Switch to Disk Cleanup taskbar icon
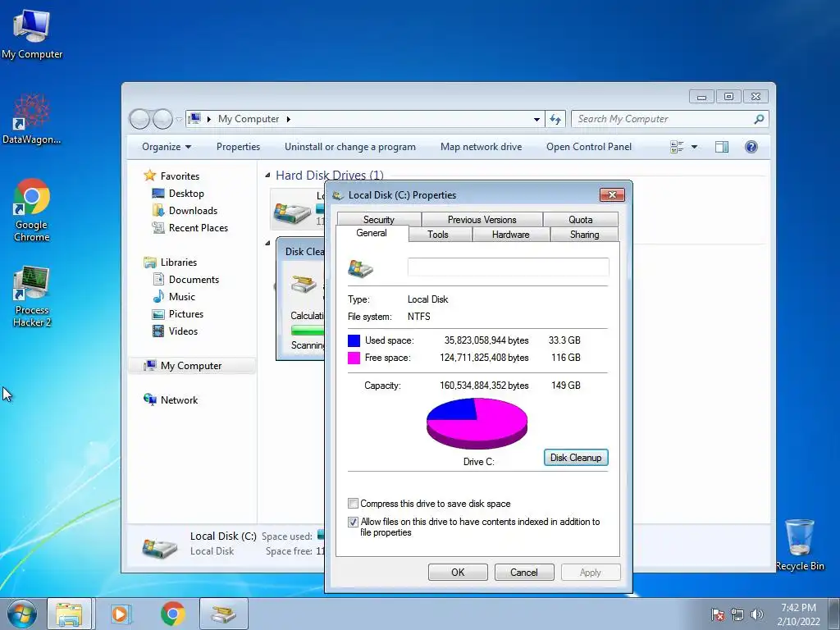This screenshot has width=840, height=630. (x=223, y=614)
